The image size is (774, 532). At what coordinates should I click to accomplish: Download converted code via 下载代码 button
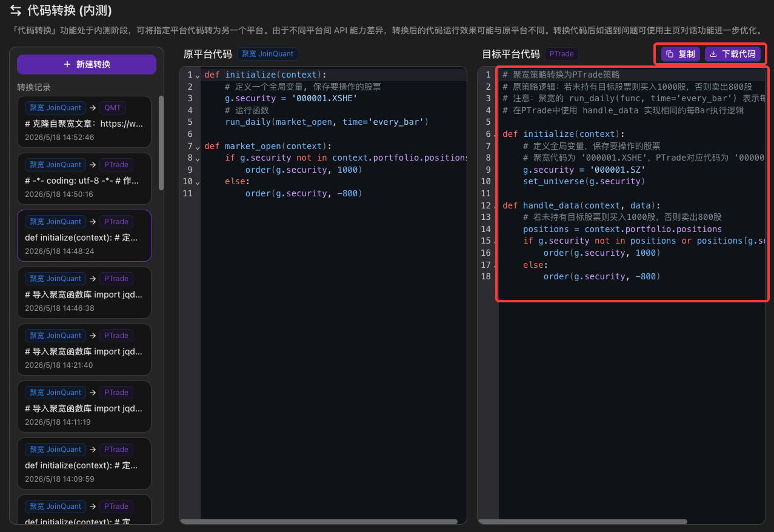(x=733, y=54)
